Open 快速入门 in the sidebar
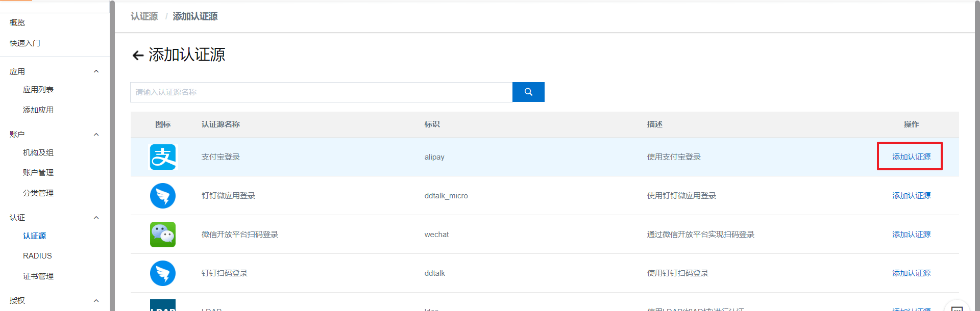980x311 pixels. pos(25,43)
